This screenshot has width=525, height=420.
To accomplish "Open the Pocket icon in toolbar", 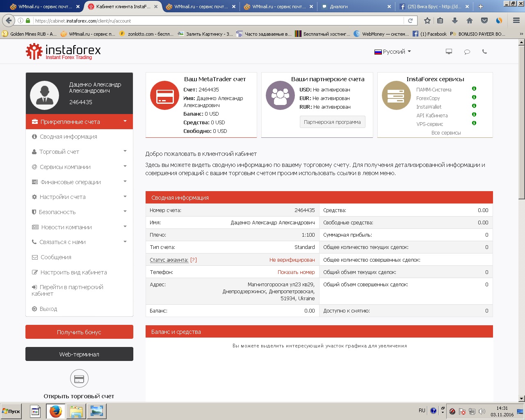I will tap(484, 21).
